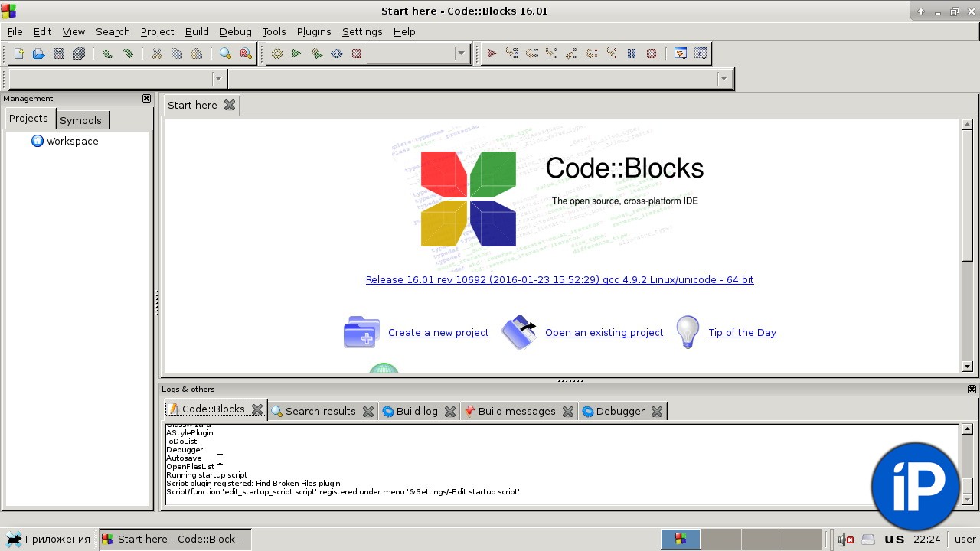This screenshot has height=551, width=980.
Task: Click the log panel scroll up arrow
Action: [967, 429]
